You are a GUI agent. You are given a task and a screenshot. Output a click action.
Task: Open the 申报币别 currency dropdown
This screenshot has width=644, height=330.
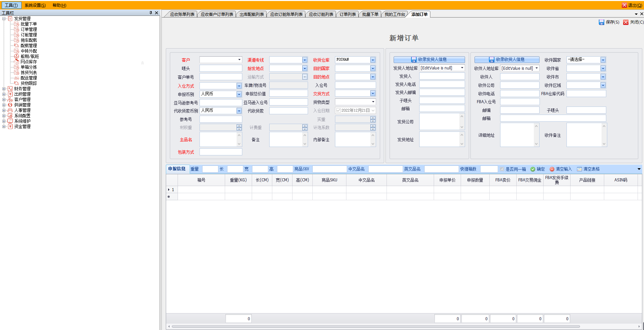[x=239, y=94]
